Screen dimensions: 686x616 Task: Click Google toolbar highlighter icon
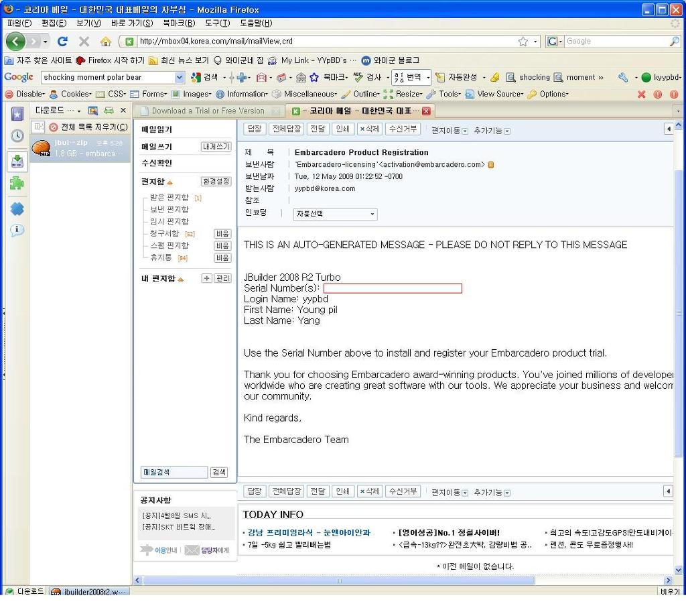point(495,78)
